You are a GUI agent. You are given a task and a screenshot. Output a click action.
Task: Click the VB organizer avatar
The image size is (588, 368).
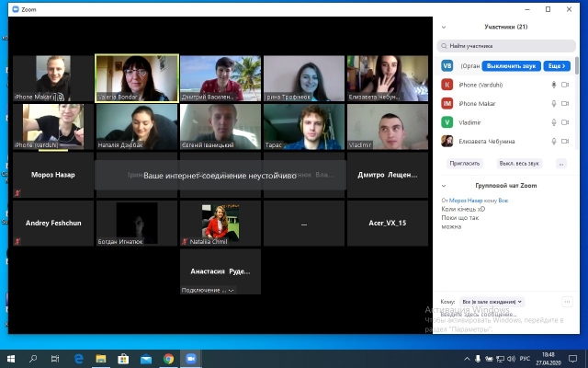[x=447, y=65]
